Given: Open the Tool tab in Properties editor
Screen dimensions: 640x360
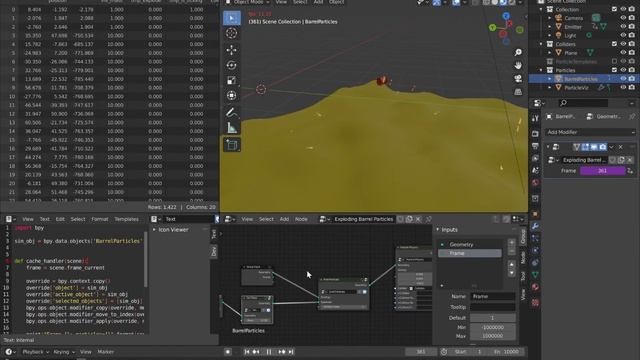Looking at the screenshot, I should tap(535, 118).
